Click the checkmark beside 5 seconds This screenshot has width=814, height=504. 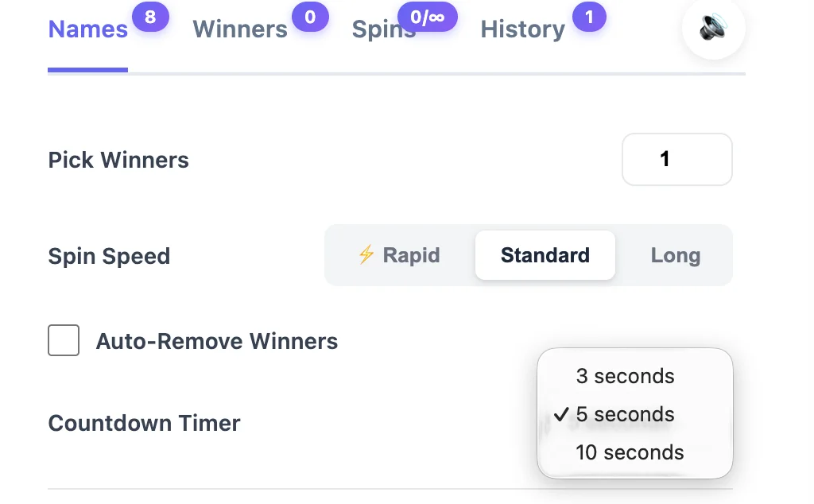click(563, 413)
